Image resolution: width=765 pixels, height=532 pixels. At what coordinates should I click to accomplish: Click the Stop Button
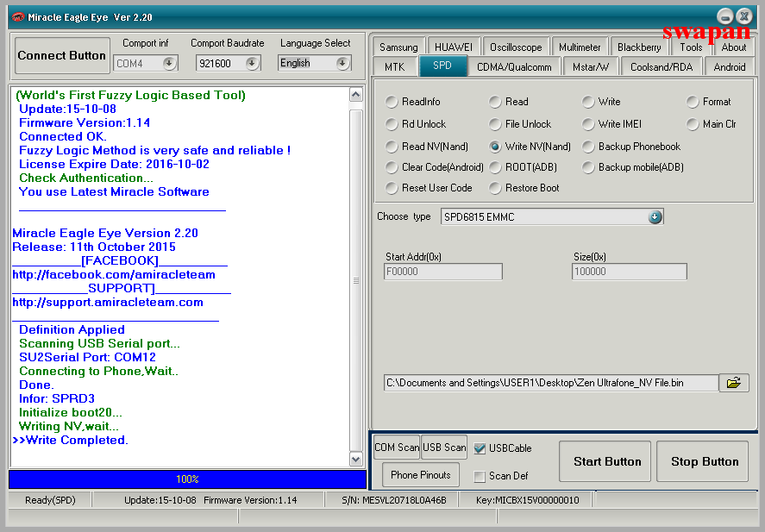[x=703, y=461]
